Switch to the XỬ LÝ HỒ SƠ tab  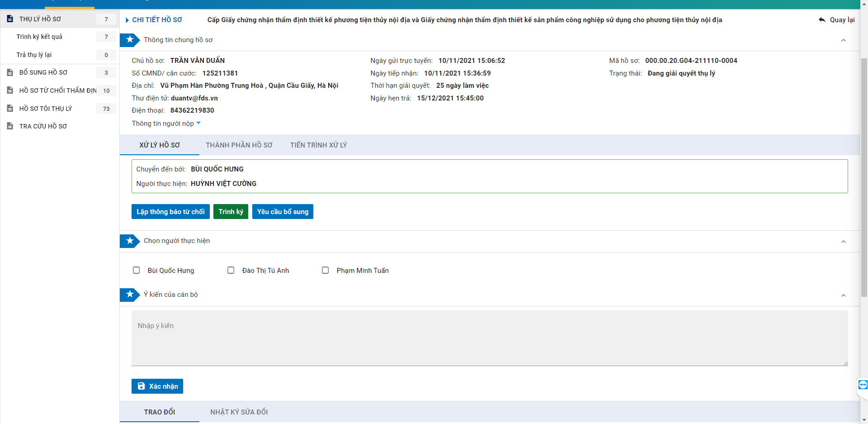[x=160, y=145]
